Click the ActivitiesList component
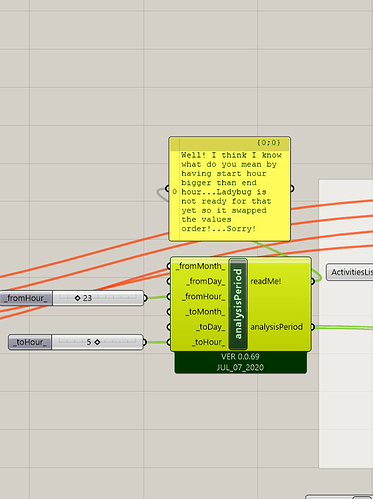Image resolution: width=373 pixels, height=499 pixels. (349, 272)
